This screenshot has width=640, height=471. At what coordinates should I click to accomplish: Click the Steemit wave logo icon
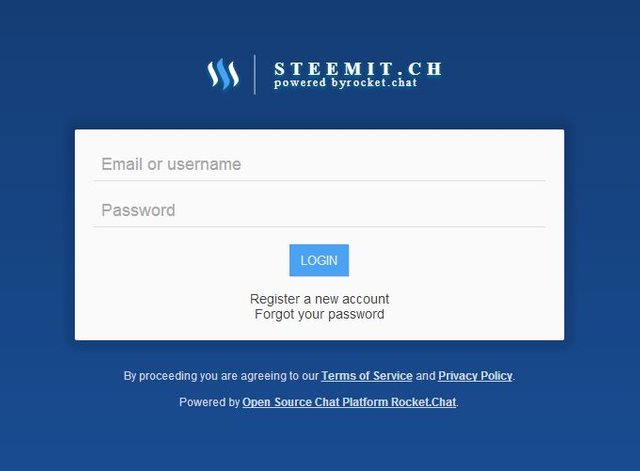tap(223, 74)
